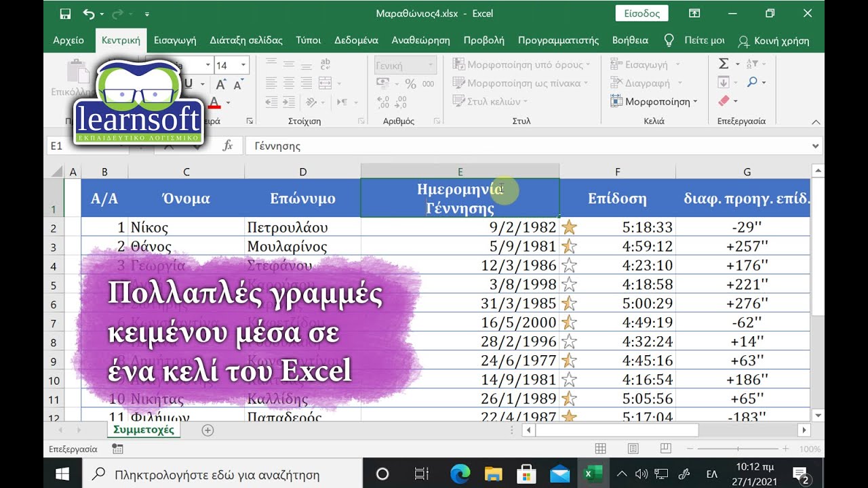
Task: Align cell text to the right
Action: (x=307, y=83)
